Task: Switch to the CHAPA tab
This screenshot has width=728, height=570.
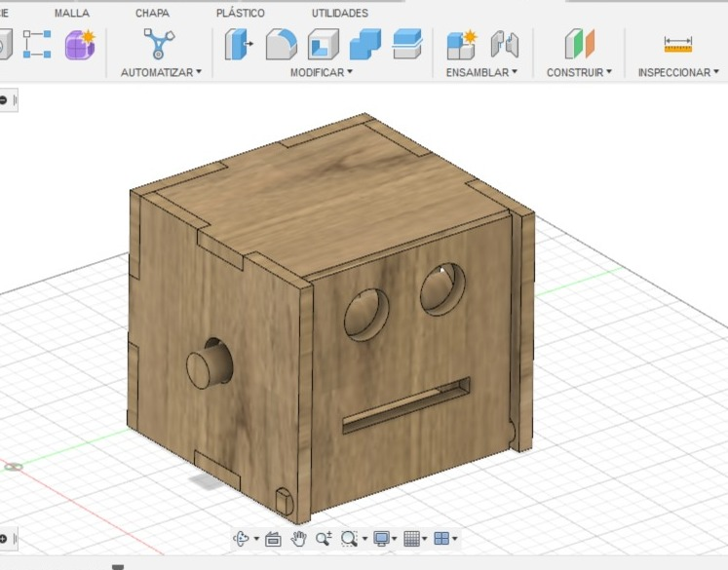Action: [x=152, y=13]
